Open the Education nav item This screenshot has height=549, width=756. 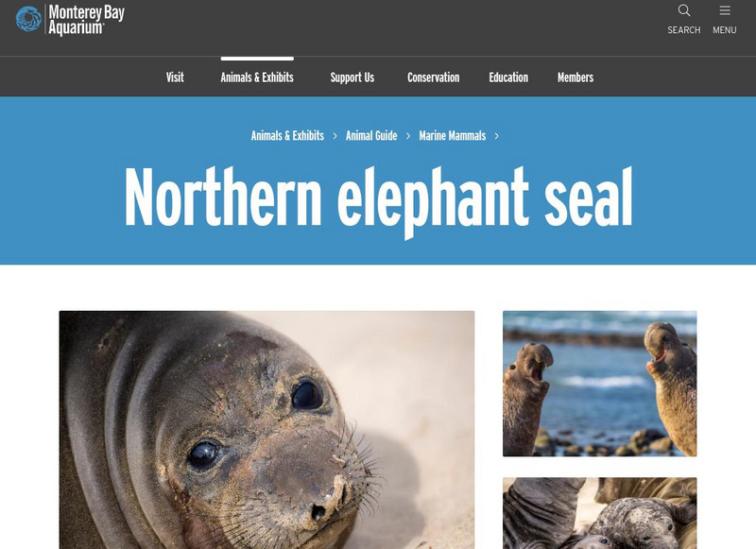pos(508,77)
